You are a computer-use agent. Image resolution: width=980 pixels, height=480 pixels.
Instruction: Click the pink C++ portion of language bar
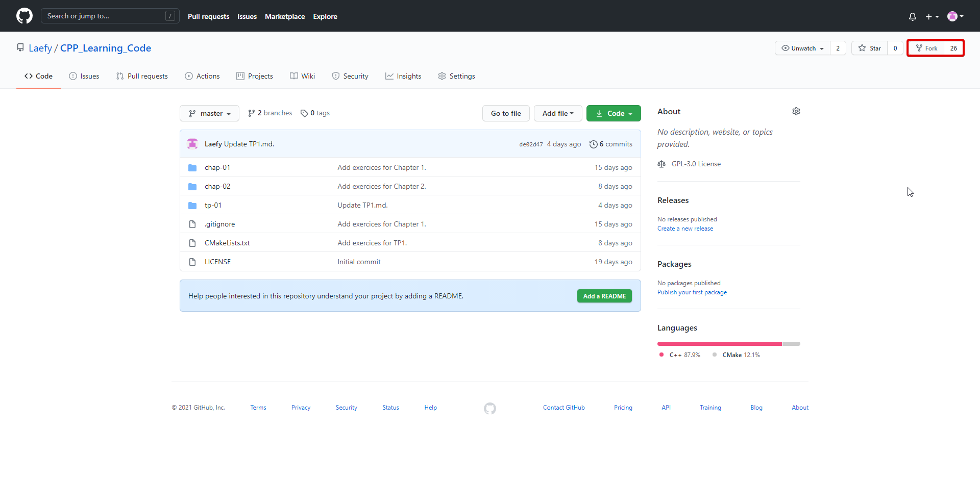click(x=720, y=344)
